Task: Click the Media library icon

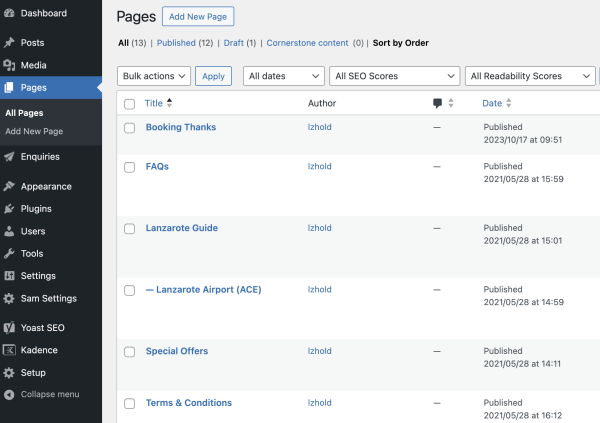Action: 9,65
